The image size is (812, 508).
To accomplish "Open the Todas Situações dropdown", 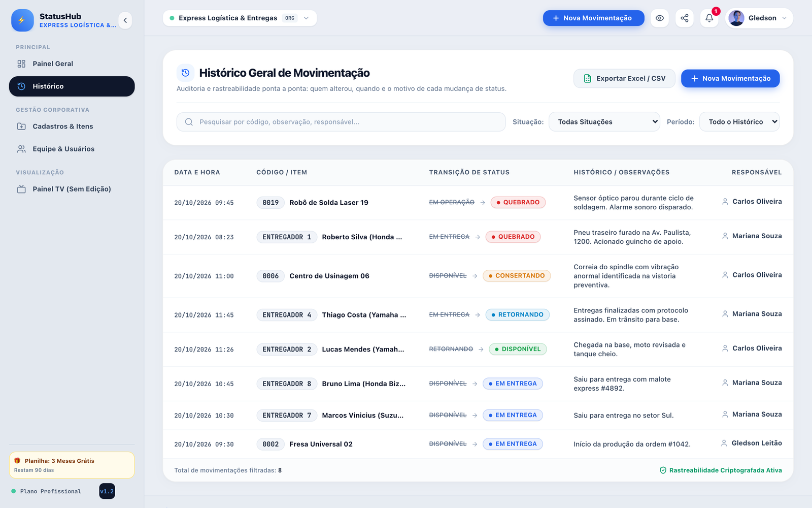I will pyautogui.click(x=604, y=122).
